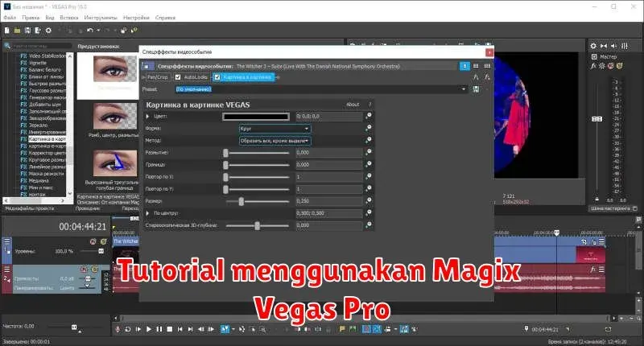Click the Record microphone icon
This screenshot has width=644, height=346.
118,329
